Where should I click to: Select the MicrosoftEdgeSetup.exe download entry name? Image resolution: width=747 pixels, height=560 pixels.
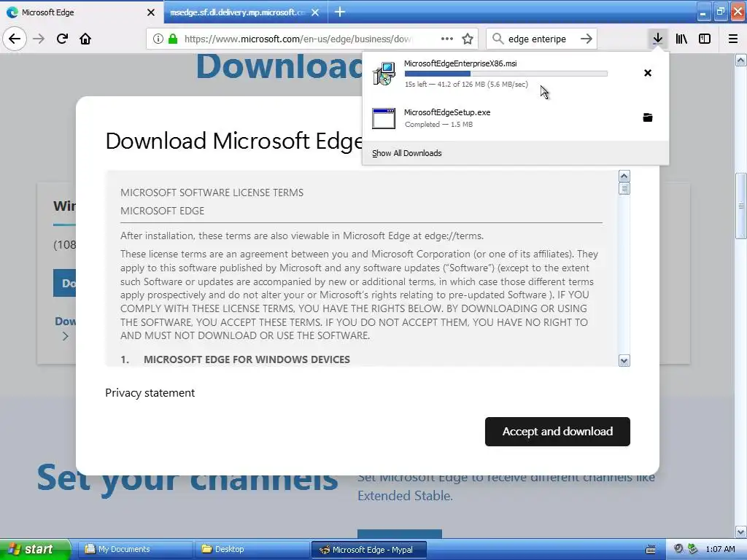pyautogui.click(x=447, y=112)
